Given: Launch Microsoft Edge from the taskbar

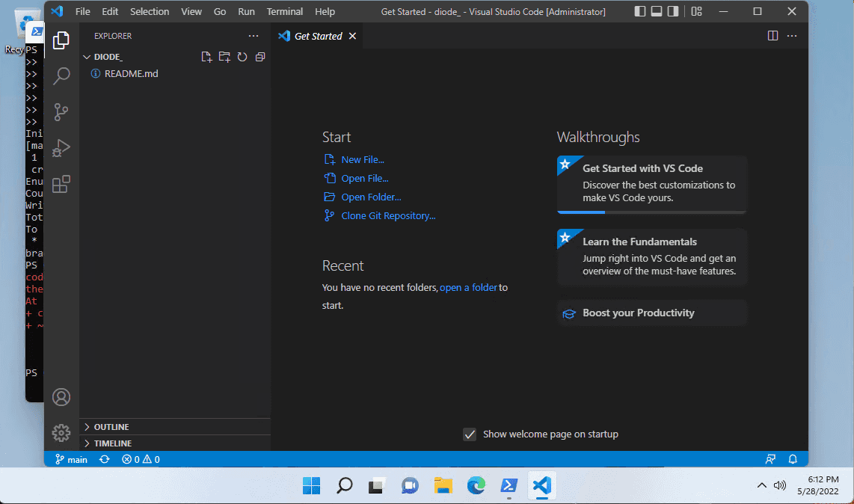Looking at the screenshot, I should 476,485.
